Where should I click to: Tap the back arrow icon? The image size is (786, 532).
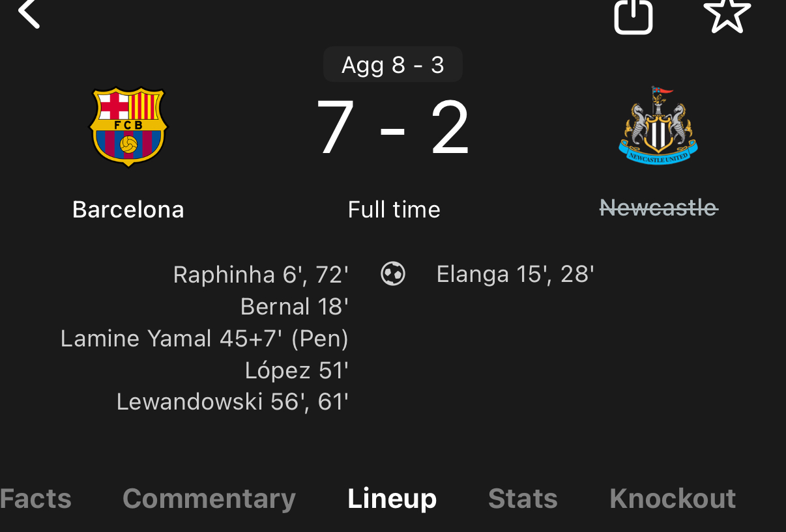pyautogui.click(x=29, y=13)
